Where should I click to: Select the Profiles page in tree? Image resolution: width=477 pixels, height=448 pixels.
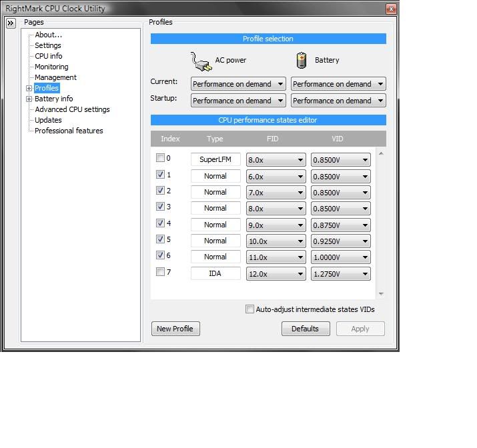[47, 88]
